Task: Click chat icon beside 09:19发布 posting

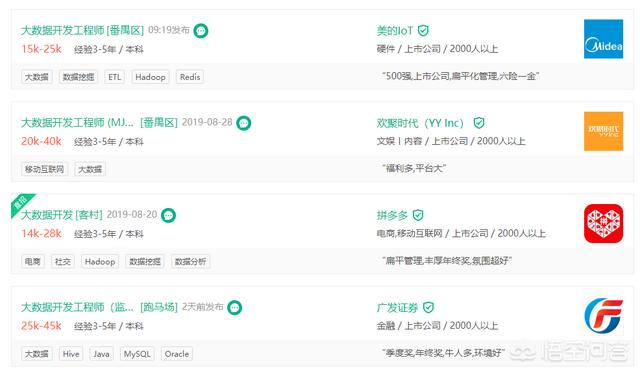Action: pos(200,31)
